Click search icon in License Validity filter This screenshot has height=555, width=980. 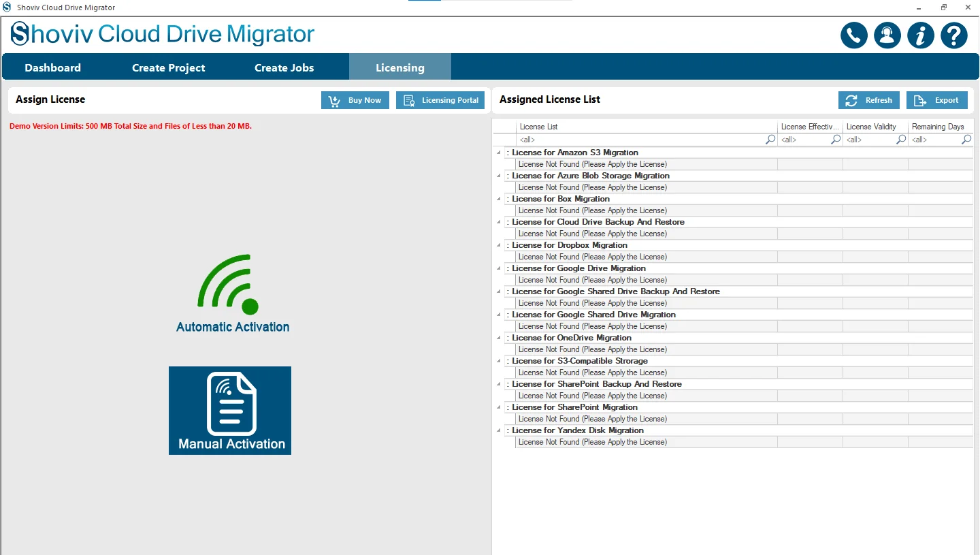(x=901, y=140)
